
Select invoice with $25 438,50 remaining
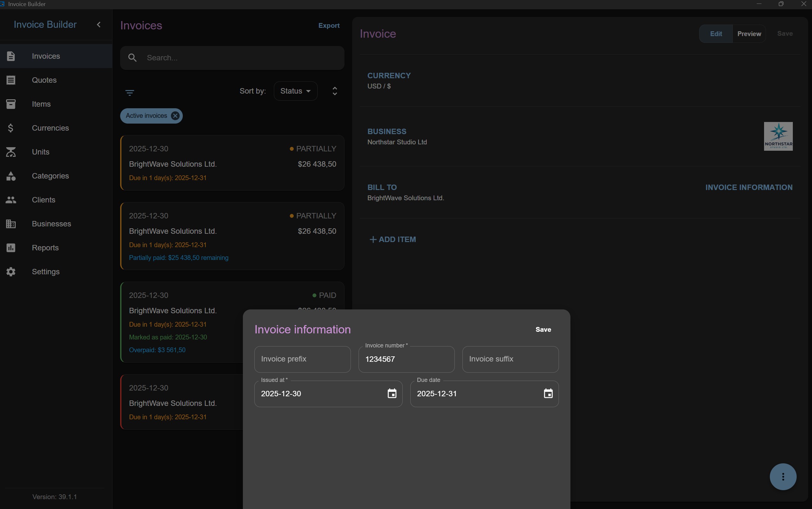(x=232, y=236)
